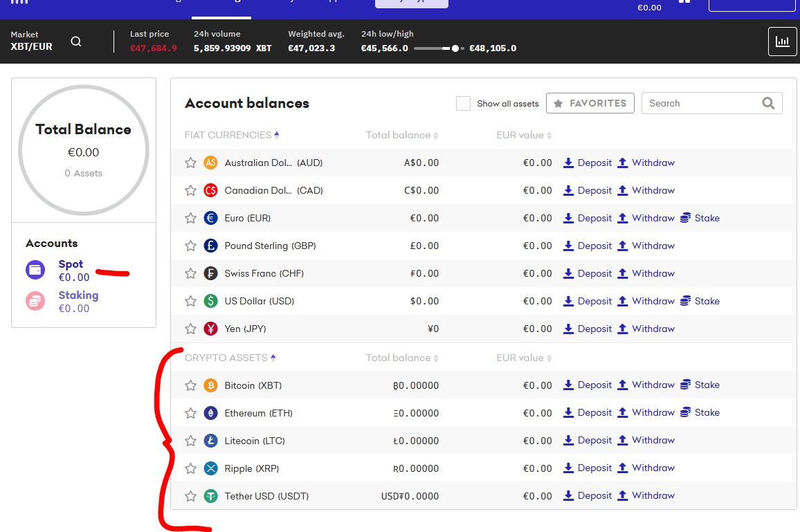Withdraw Australian Dollar

[646, 163]
